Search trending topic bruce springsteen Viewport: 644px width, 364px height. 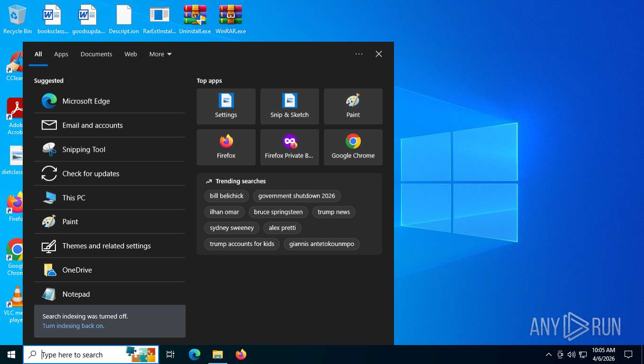(x=278, y=212)
